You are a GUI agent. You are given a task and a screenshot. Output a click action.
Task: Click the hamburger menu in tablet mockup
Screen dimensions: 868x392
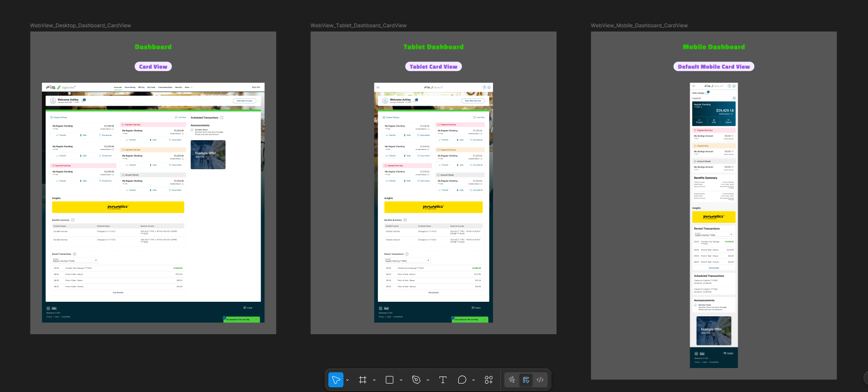pos(378,87)
